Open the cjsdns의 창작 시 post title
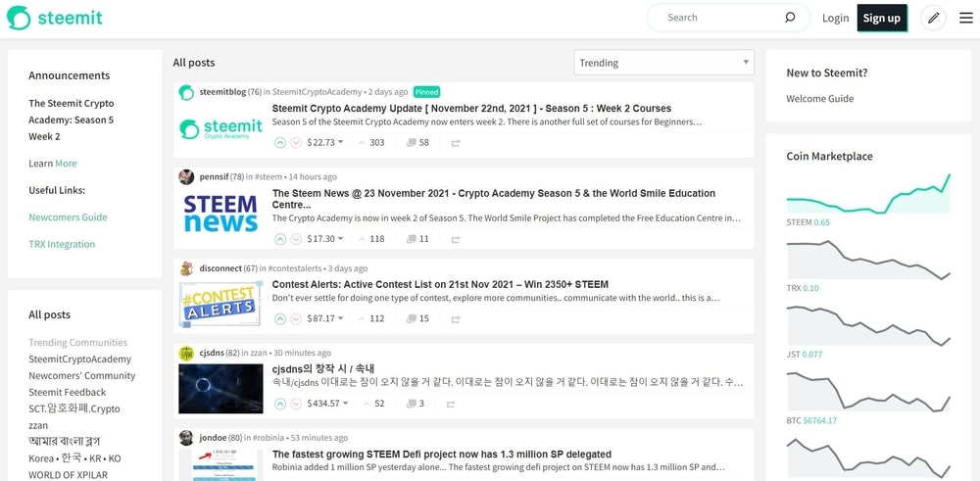980x481 pixels. pyautogui.click(x=323, y=369)
